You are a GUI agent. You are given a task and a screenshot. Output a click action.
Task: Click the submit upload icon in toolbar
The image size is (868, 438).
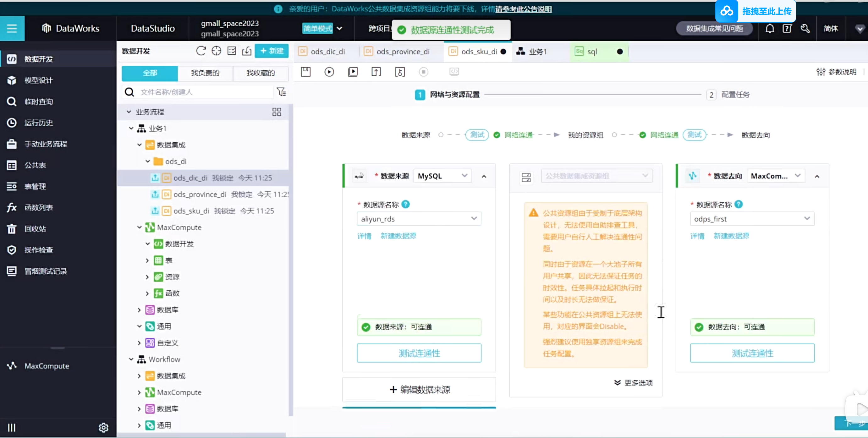[376, 72]
